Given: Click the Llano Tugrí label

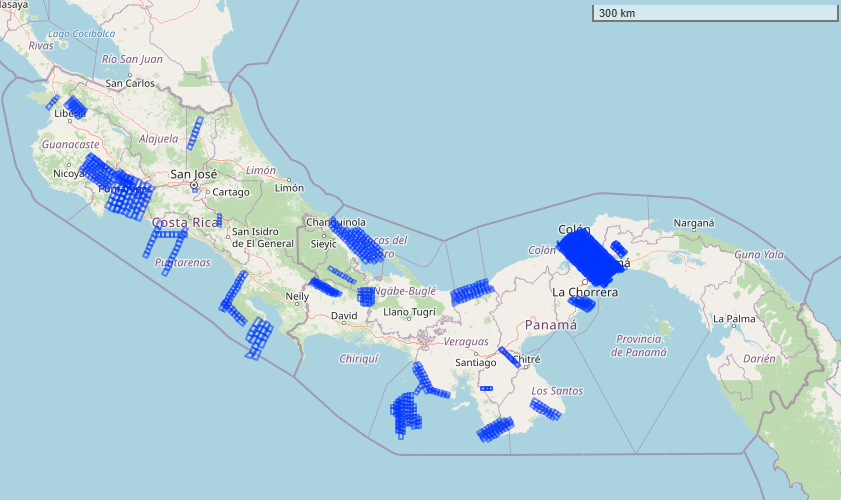Looking at the screenshot, I should click(x=410, y=312).
